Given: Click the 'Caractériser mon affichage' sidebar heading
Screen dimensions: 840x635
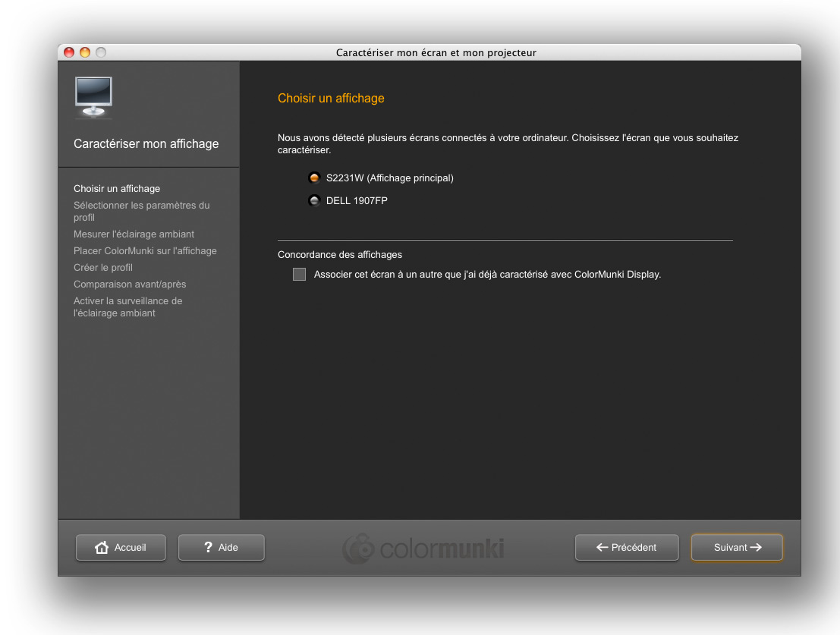Looking at the screenshot, I should coord(146,143).
